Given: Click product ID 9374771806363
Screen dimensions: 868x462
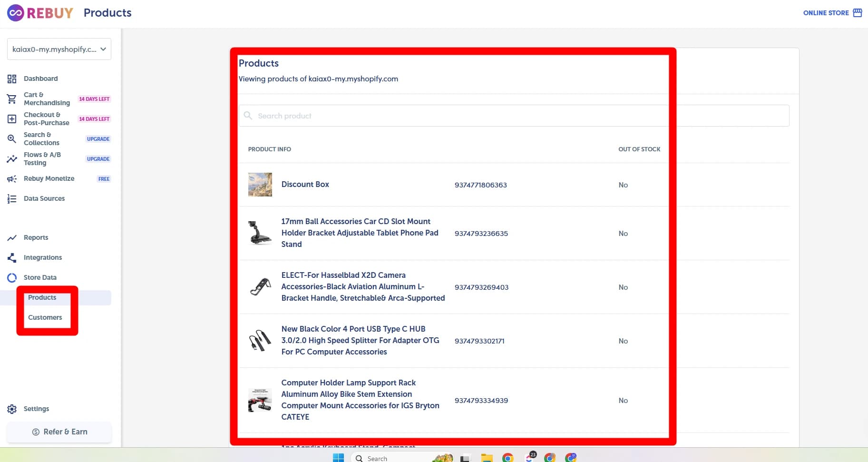Looking at the screenshot, I should (x=480, y=185).
